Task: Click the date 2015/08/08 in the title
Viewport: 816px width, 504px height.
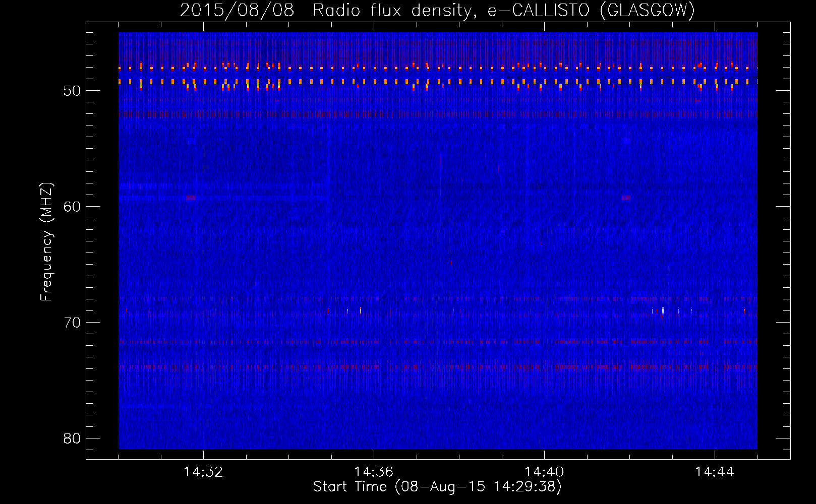Action: (237, 10)
